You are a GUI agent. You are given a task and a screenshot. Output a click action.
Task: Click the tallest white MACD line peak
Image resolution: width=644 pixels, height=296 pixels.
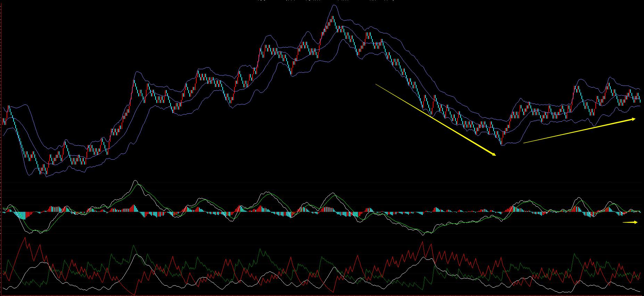(x=135, y=181)
